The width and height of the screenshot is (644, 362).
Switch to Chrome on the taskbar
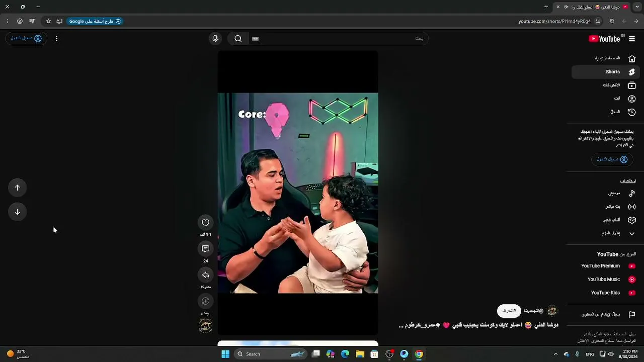tap(419, 354)
